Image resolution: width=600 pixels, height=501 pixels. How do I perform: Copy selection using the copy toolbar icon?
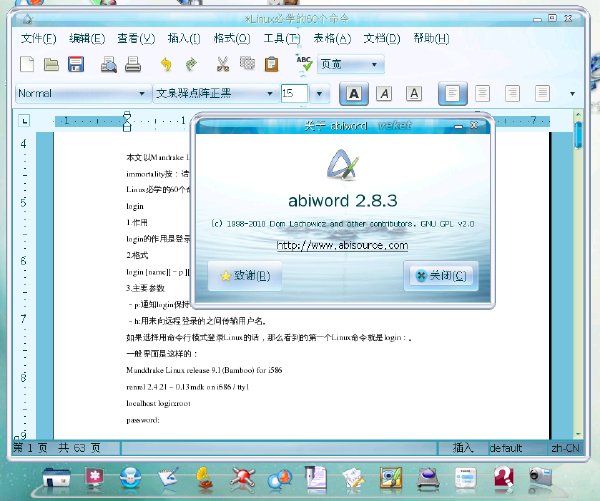coord(247,63)
